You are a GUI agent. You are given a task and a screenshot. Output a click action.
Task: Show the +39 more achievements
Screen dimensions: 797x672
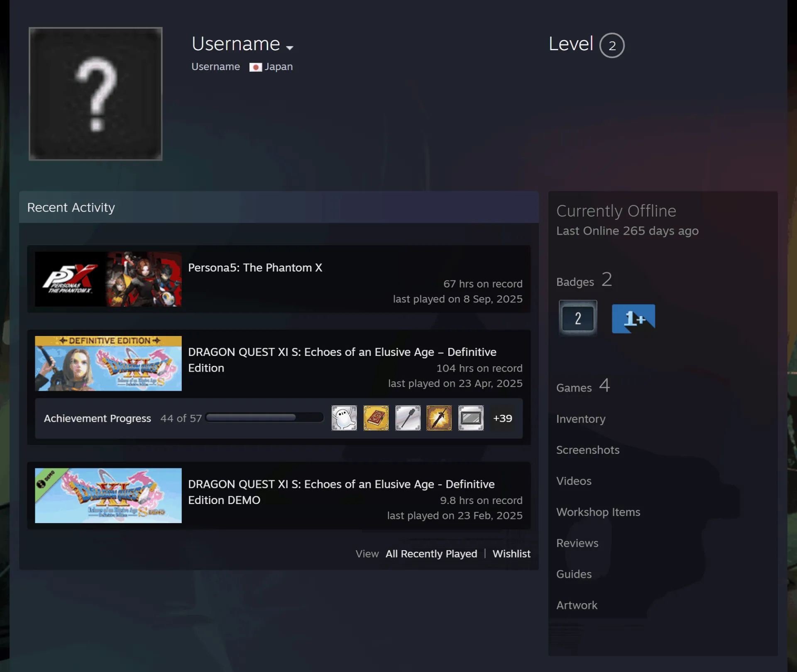[502, 418]
